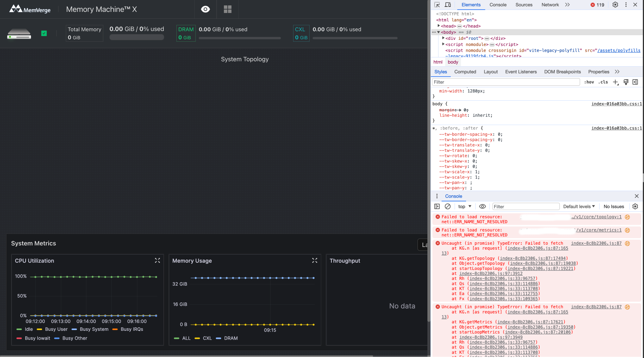Switch to the DevTools Console tab
This screenshot has width=644, height=358.
pyautogui.click(x=498, y=5)
